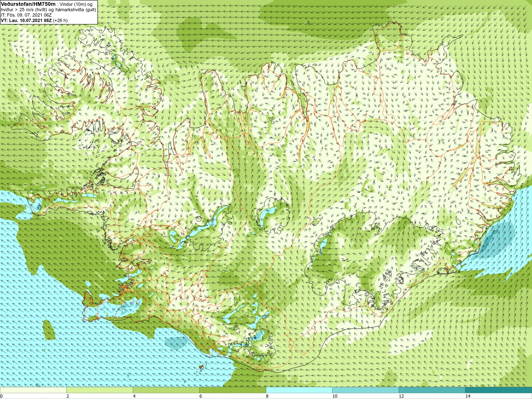The height and width of the screenshot is (399, 532).
Task: Click the turquoise 10–12 legend swatch
Action: [x=366, y=390]
